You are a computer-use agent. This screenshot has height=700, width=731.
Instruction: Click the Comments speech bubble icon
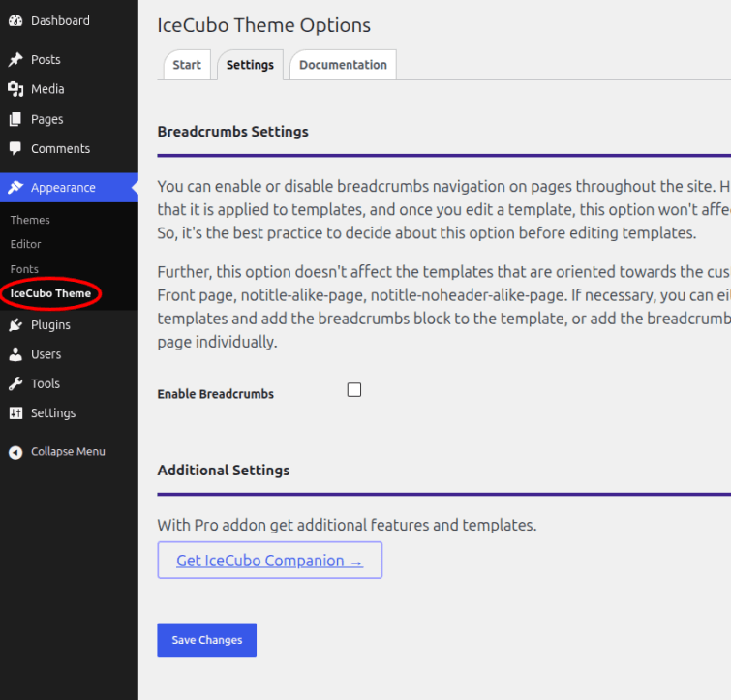pos(15,149)
